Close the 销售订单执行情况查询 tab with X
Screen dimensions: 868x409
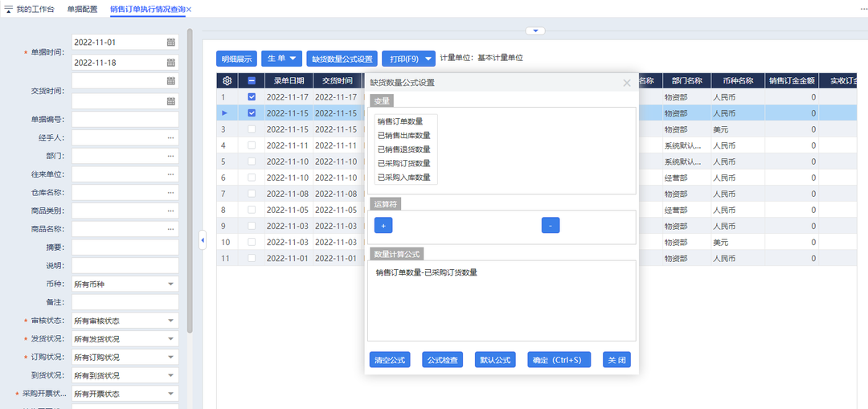189,9
